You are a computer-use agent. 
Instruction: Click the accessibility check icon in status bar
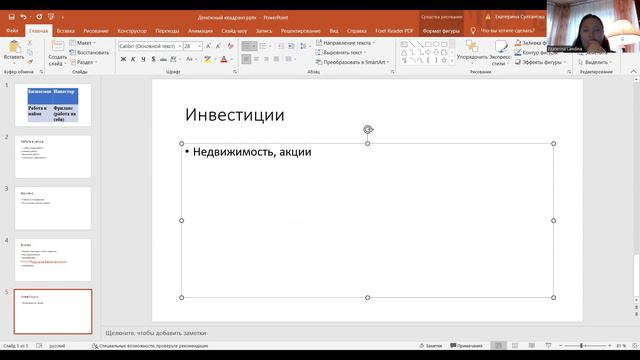coord(95,346)
